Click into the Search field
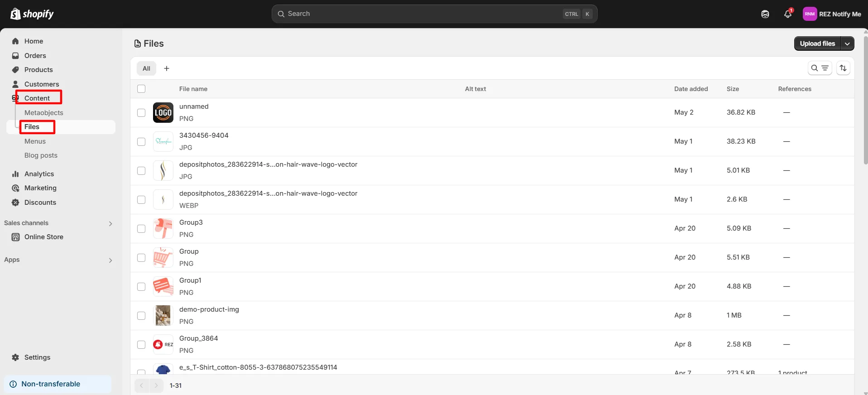The height and width of the screenshot is (395, 868). coord(434,14)
